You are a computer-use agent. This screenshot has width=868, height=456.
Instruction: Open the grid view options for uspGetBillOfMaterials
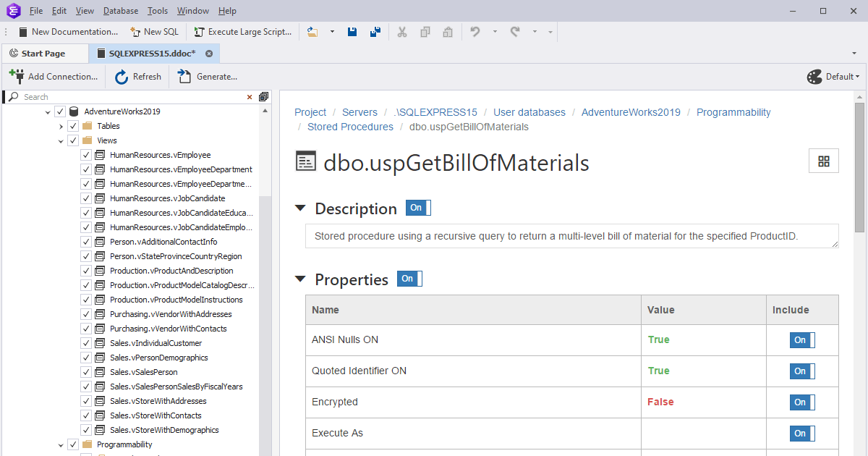823,161
